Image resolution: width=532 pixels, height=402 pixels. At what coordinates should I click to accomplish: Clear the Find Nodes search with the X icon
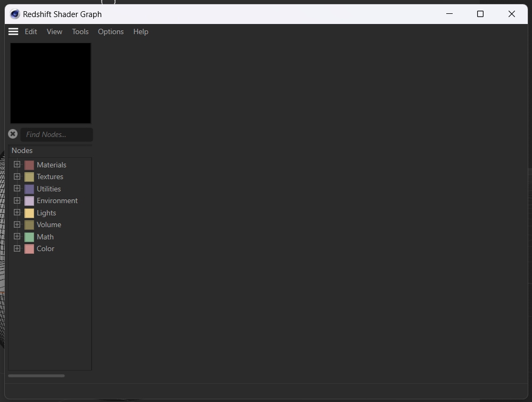pyautogui.click(x=13, y=134)
